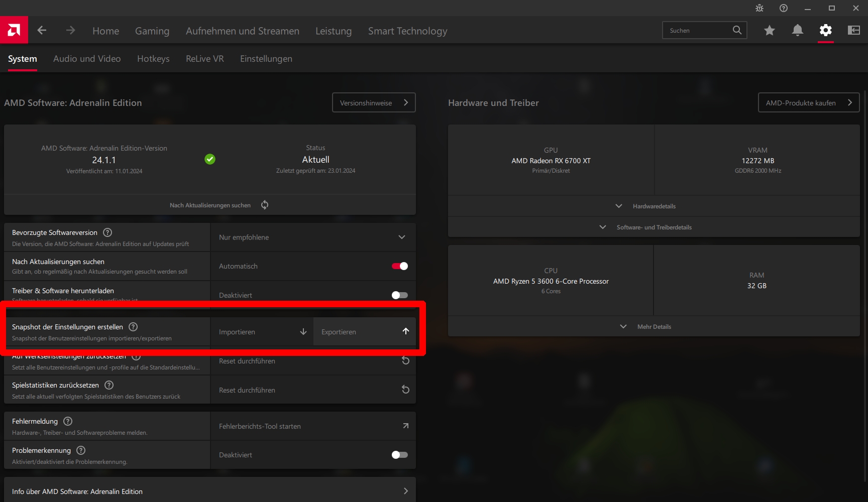This screenshot has width=868, height=502.
Task: Show help for Spielstatistiken zurücksetzen
Action: click(x=109, y=385)
